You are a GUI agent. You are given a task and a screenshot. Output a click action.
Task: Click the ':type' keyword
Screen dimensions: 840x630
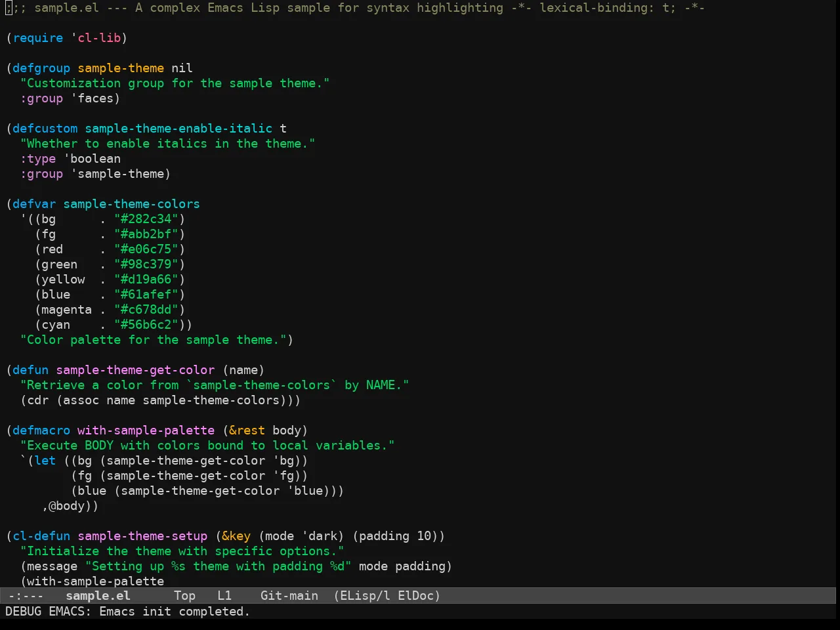(38, 159)
